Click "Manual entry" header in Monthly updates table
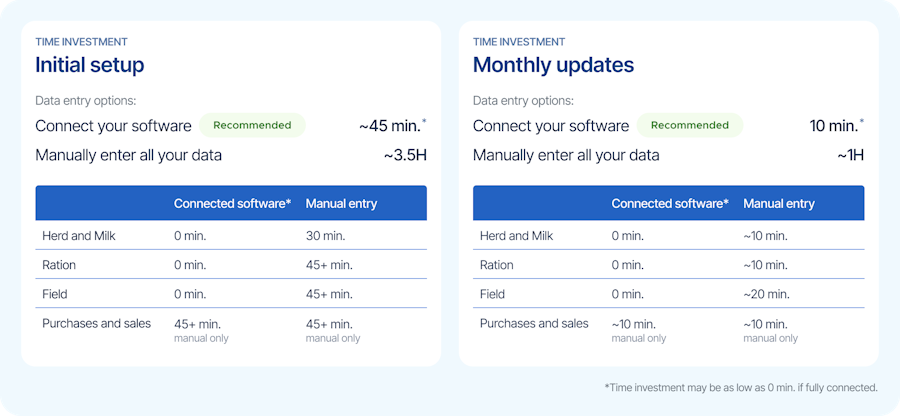 [x=779, y=204]
